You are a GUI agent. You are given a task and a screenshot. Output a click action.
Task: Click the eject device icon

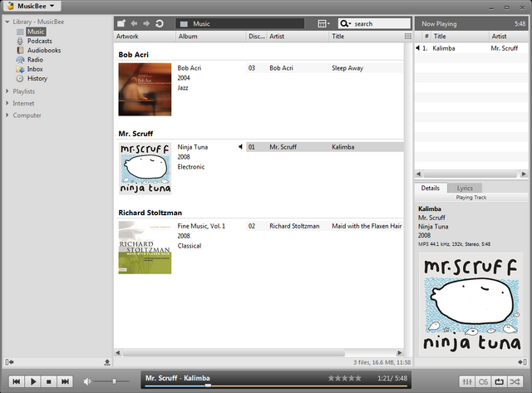(107, 362)
